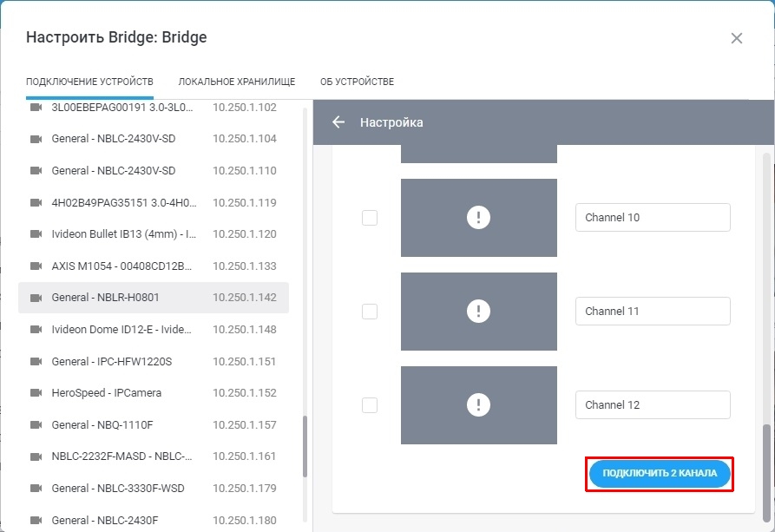Select device name General - NBQ-1110F
The image size is (775, 532).
[102, 424]
